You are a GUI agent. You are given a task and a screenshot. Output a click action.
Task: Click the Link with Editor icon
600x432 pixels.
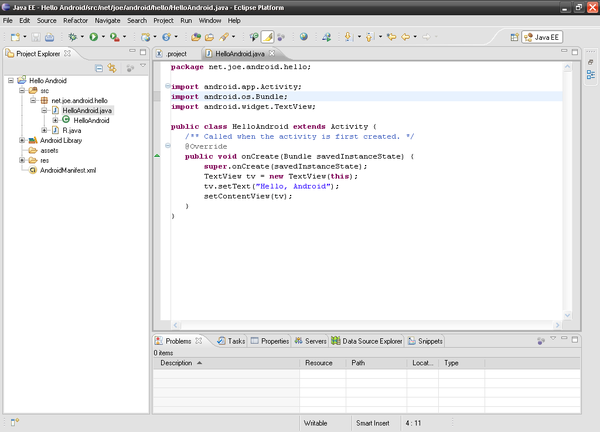coord(114,68)
